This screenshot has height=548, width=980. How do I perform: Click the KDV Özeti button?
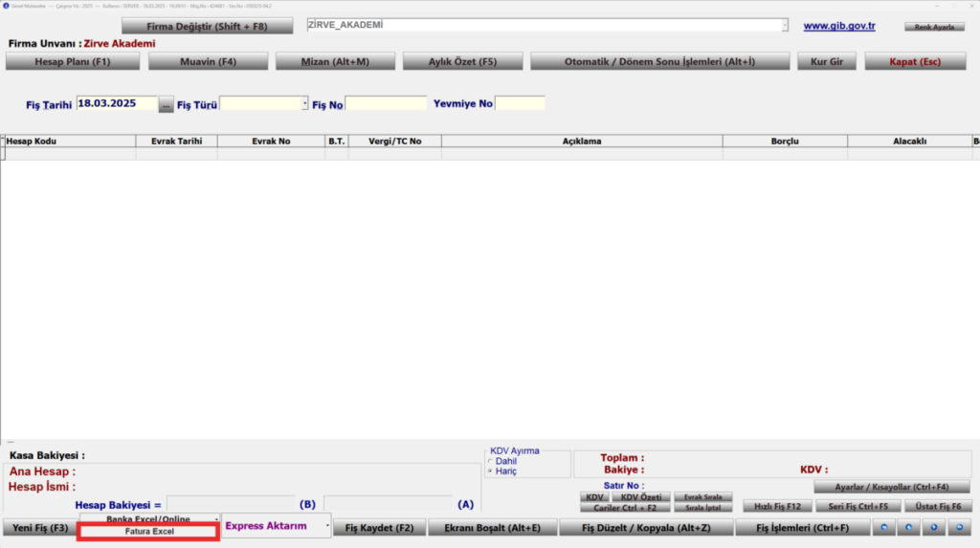640,497
